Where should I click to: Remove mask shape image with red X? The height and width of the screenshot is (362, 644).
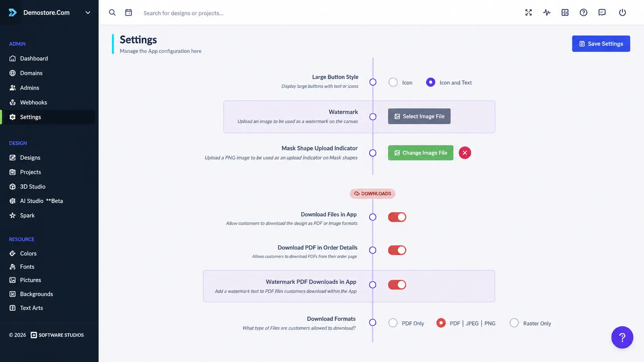(x=465, y=153)
